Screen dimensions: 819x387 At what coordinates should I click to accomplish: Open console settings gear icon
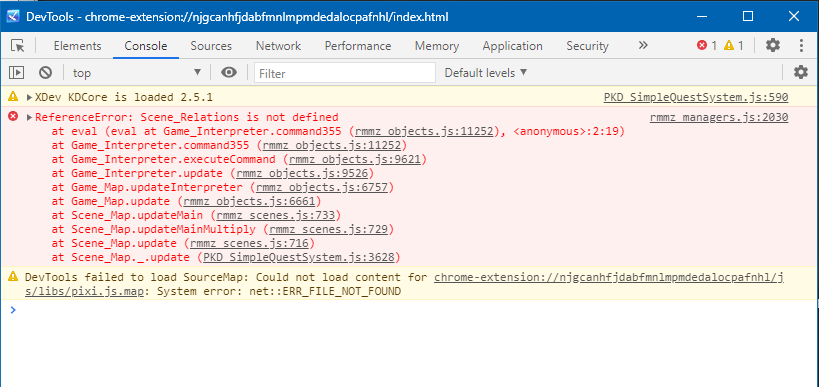(x=801, y=73)
